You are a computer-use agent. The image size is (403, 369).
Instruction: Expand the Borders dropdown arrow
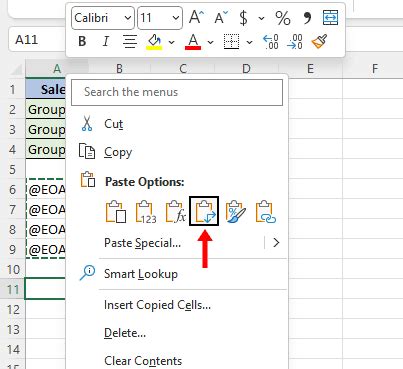click(249, 42)
